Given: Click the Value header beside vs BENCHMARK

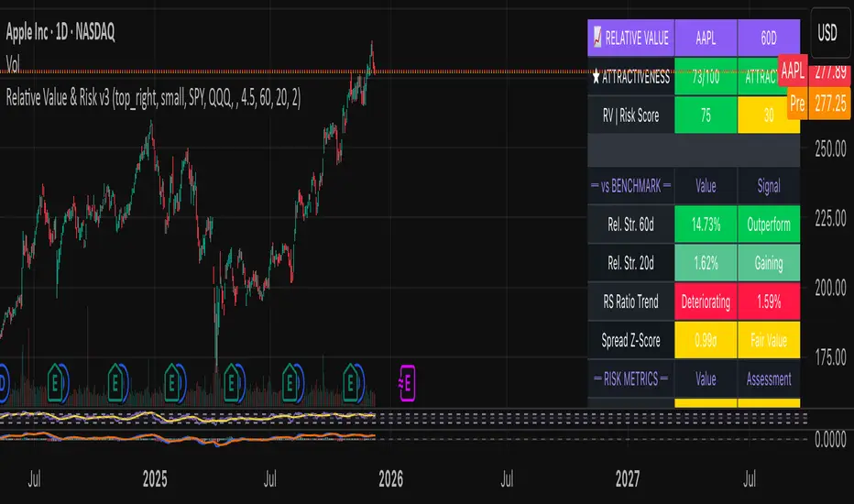Looking at the screenshot, I should coord(706,186).
